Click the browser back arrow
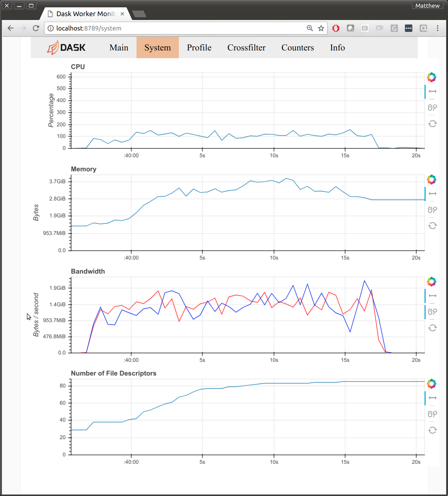Image resolution: width=448 pixels, height=496 pixels. pyautogui.click(x=10, y=28)
